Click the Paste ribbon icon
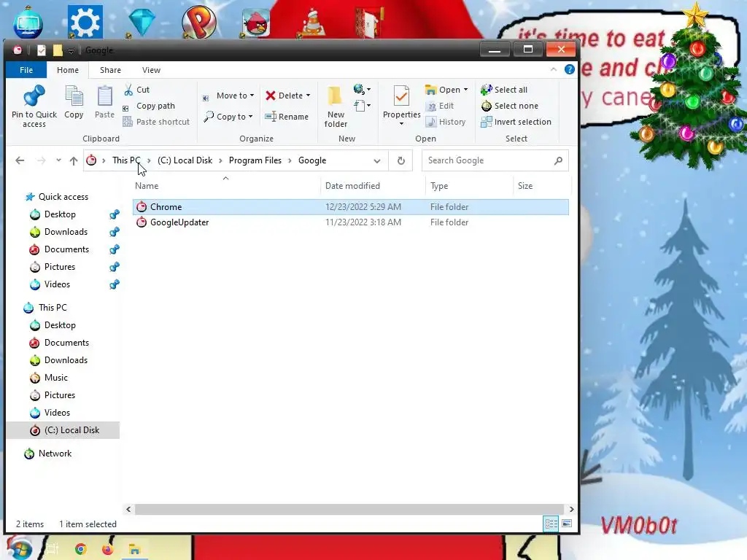The width and height of the screenshot is (747, 560). pos(104,97)
